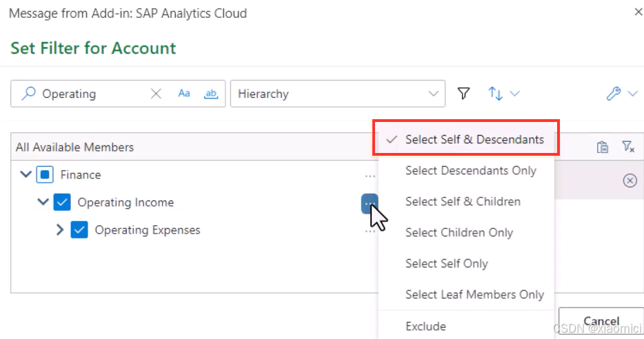Image resolution: width=644 pixels, height=339 pixels.
Task: Expand the Operating Expenses node
Action: click(60, 230)
